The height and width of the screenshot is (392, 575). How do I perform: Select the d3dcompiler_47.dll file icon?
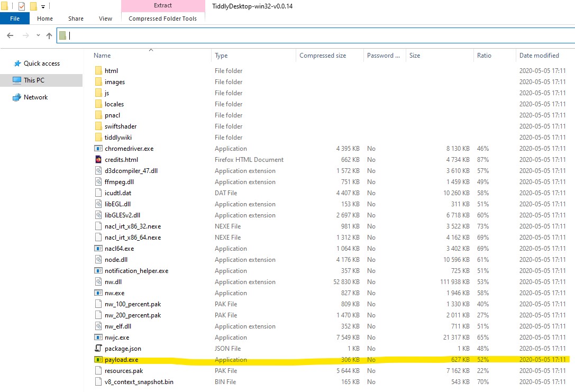point(98,170)
